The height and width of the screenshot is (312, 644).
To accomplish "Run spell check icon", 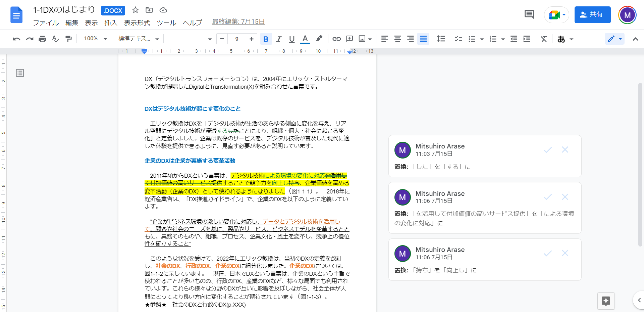I will [x=55, y=39].
